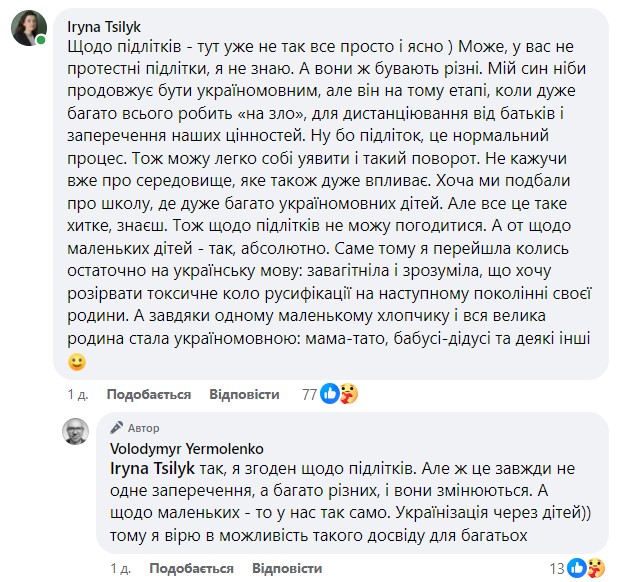Click "Відповісти" under Volodymyr's reply
Screen dimensions: 632x582
pos(285,568)
